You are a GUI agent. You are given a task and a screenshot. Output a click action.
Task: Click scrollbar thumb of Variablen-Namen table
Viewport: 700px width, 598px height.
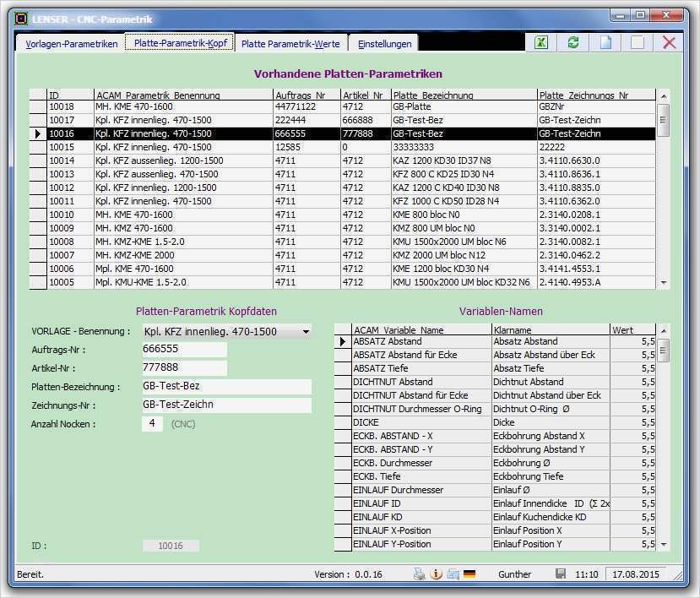(664, 351)
